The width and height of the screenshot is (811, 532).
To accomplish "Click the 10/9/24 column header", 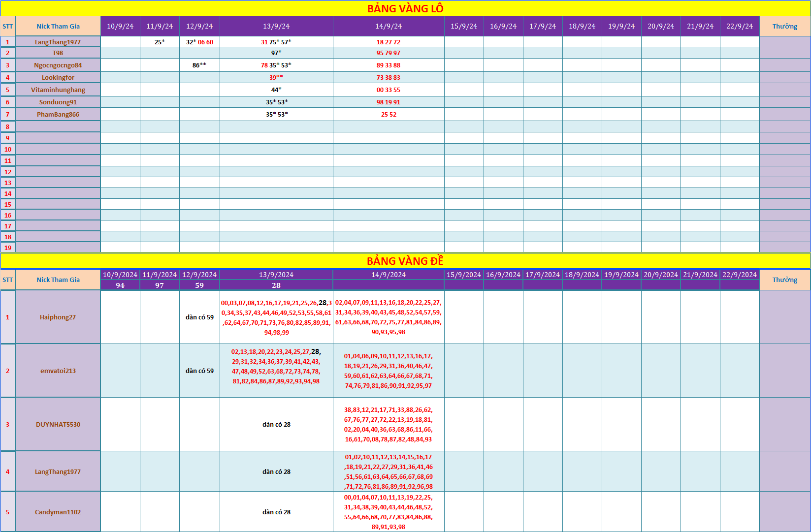I will coord(120,26).
